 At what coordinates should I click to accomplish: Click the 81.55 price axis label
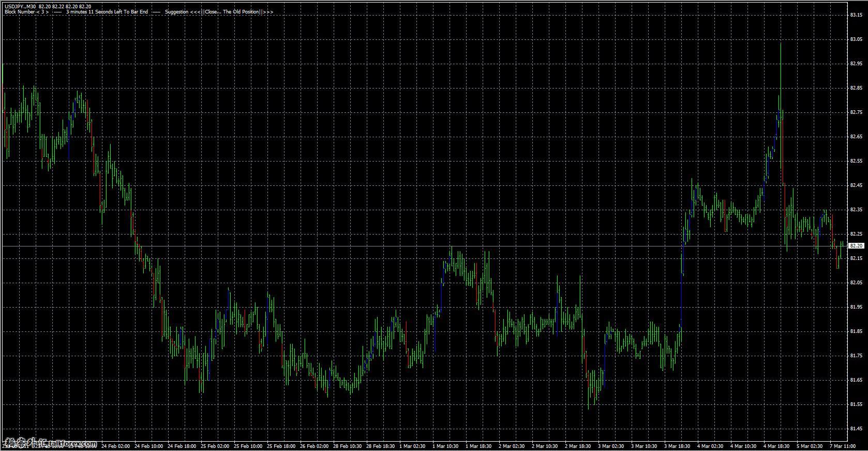[856, 404]
